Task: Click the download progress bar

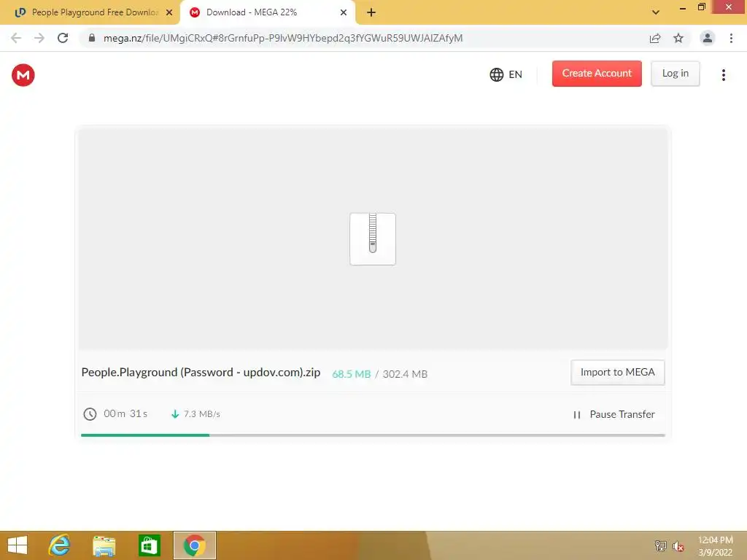Action: pos(373,435)
